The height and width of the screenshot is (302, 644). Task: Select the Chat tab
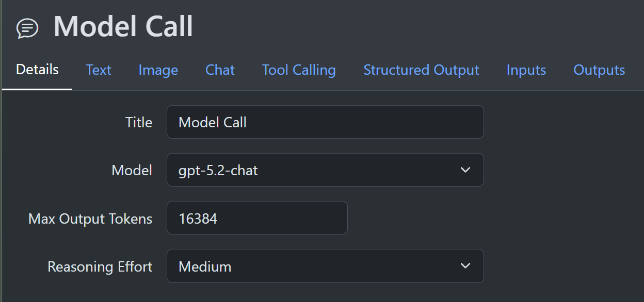coord(220,70)
